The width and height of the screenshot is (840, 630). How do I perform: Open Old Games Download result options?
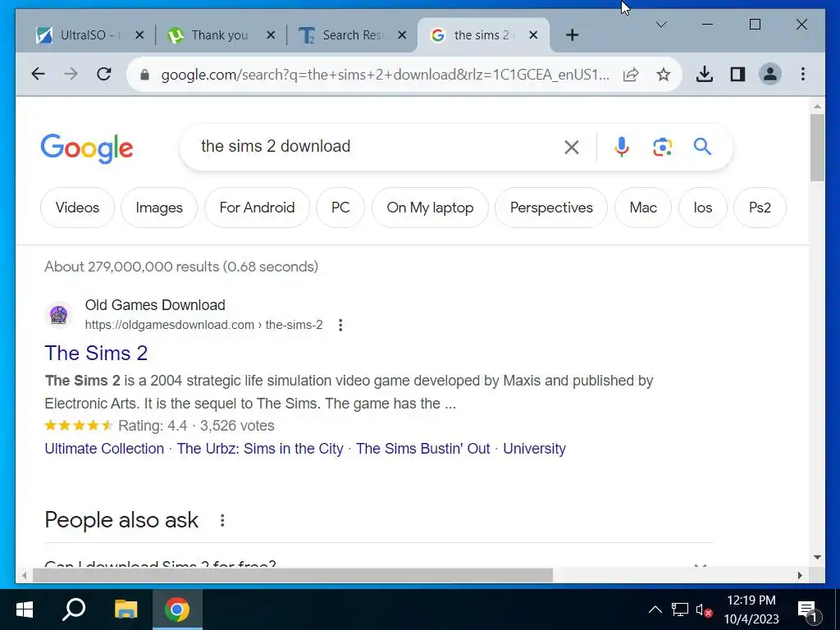340,325
